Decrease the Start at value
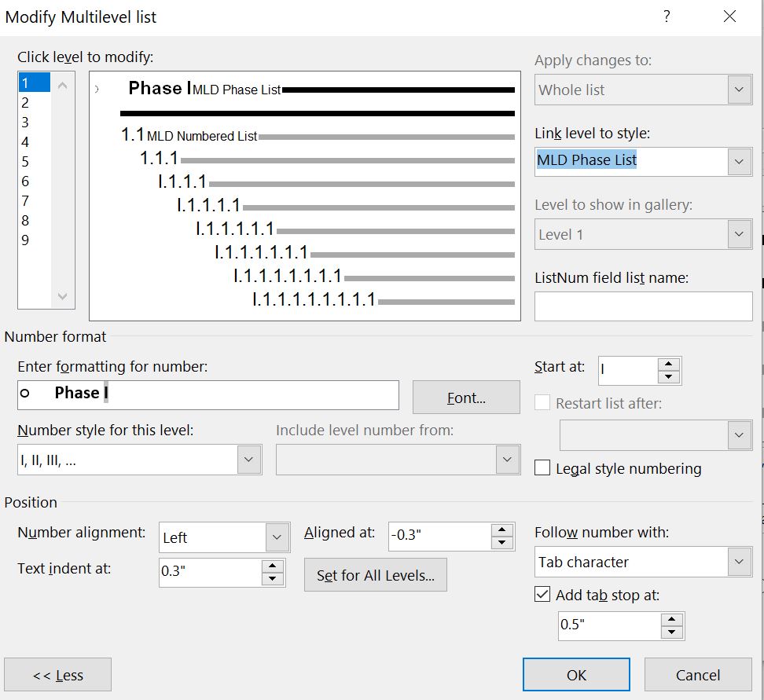This screenshot has width=764, height=700. tap(668, 377)
